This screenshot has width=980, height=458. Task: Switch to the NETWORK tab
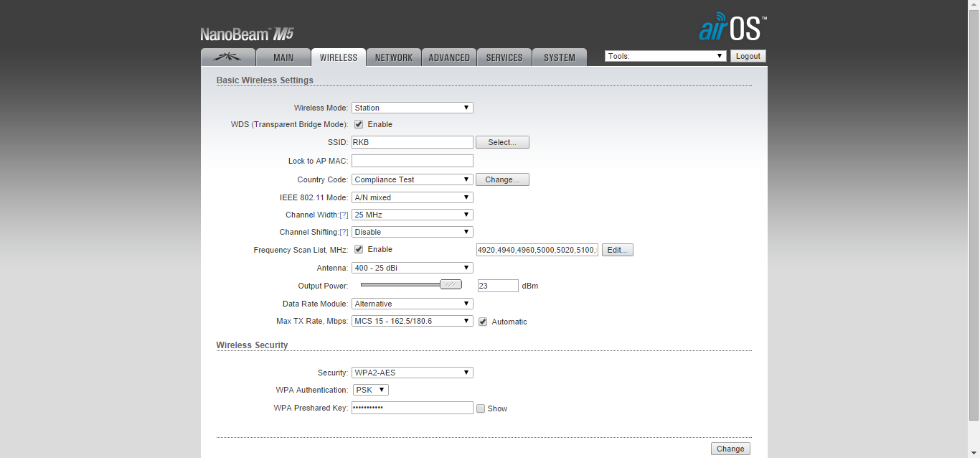pyautogui.click(x=394, y=57)
